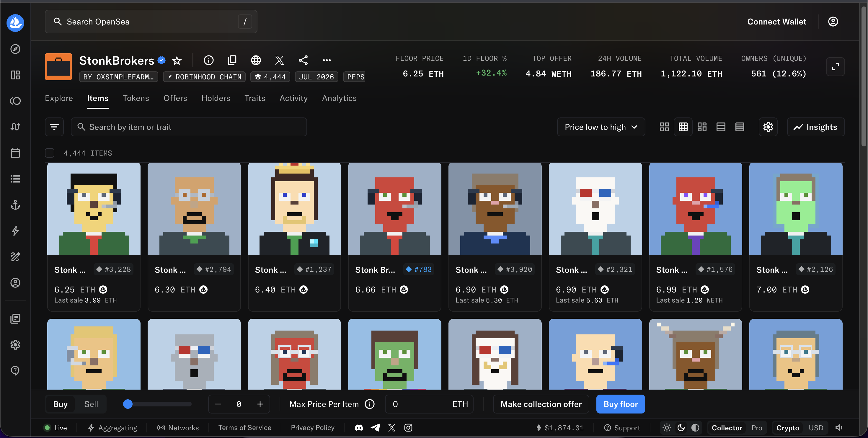Click the account profile icon at top right
Viewport: 868px width, 438px height.
coord(833,22)
